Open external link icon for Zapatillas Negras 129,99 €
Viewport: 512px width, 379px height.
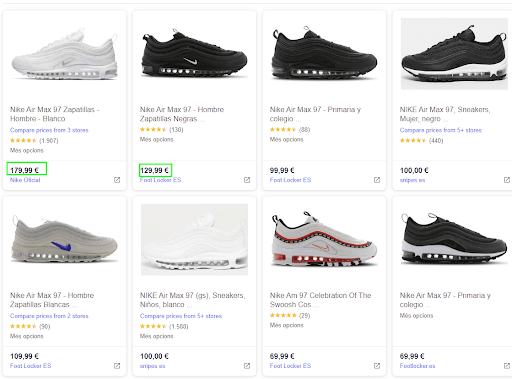[x=247, y=180]
